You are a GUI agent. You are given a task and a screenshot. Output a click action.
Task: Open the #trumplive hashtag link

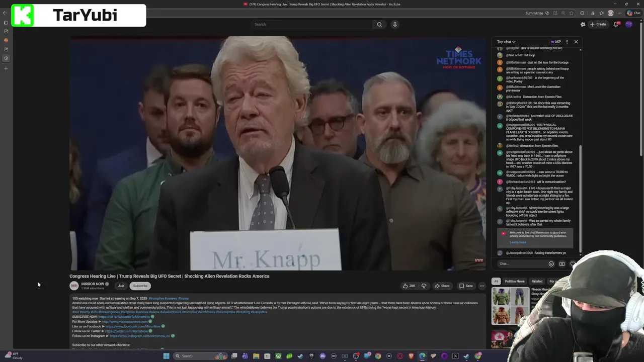pyautogui.click(x=155, y=299)
